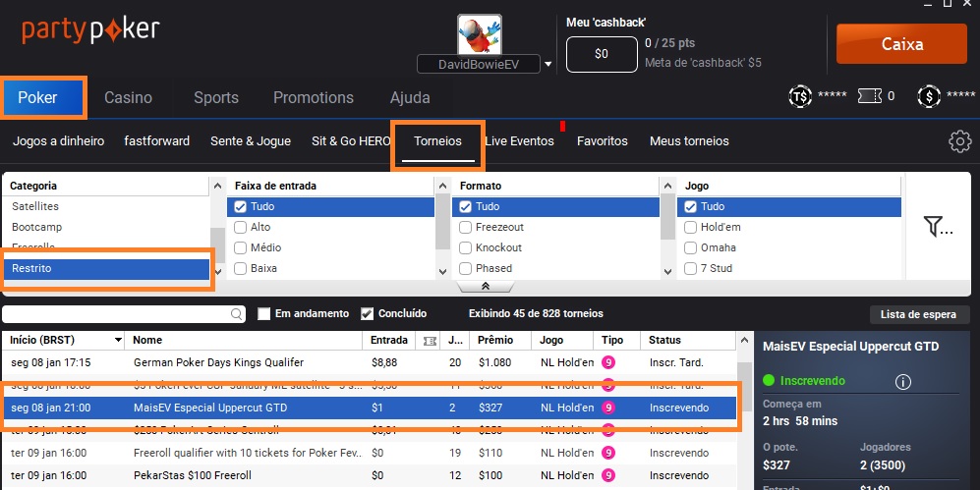Open the Ajuda help tab
The height and width of the screenshot is (490, 980).
(410, 97)
